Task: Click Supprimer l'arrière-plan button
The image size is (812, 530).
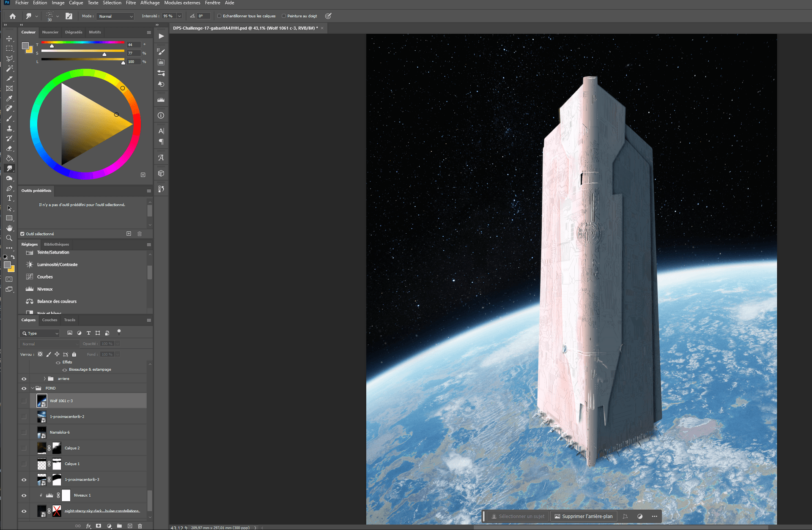Action: (x=584, y=516)
